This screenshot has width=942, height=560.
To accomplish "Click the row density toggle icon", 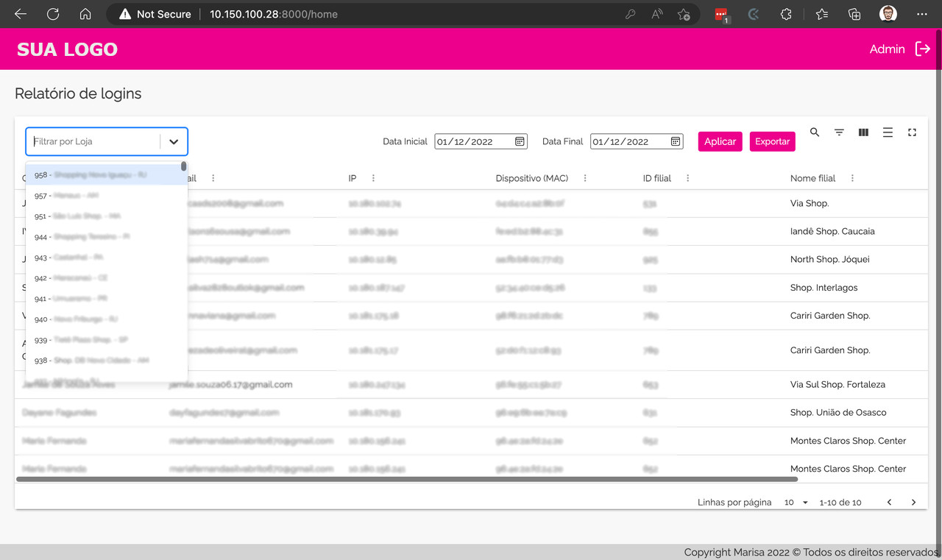I will pyautogui.click(x=888, y=132).
